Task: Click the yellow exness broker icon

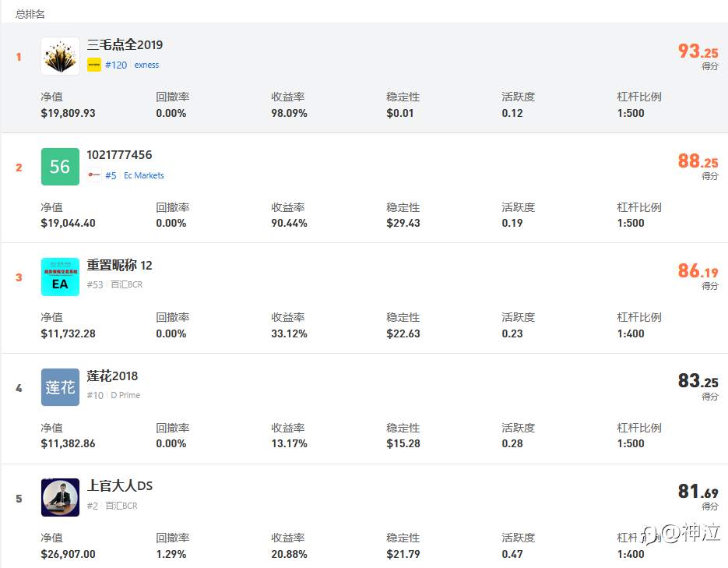Action: [x=93, y=65]
